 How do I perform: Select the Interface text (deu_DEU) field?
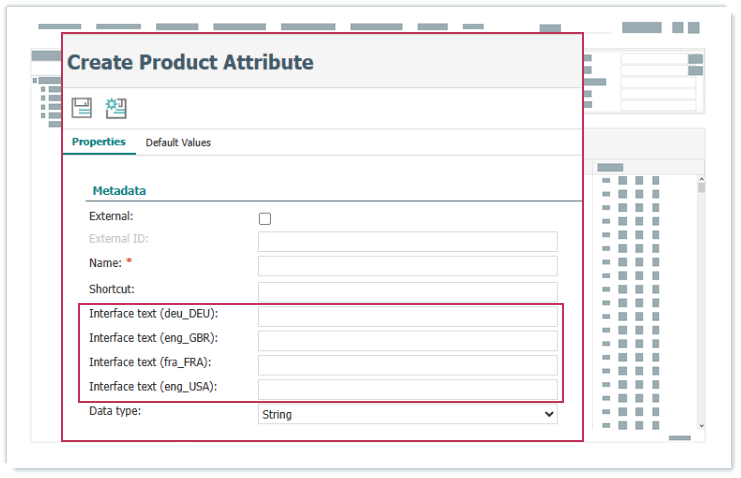[407, 316]
